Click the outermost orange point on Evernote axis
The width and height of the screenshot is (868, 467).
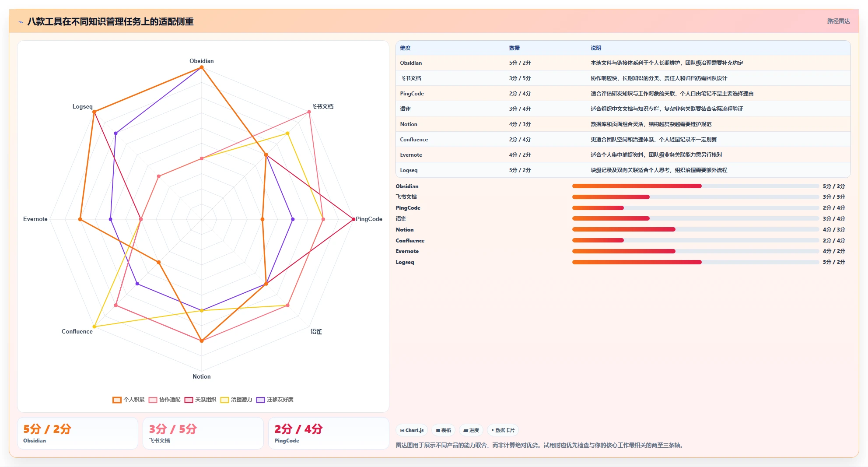(x=80, y=219)
